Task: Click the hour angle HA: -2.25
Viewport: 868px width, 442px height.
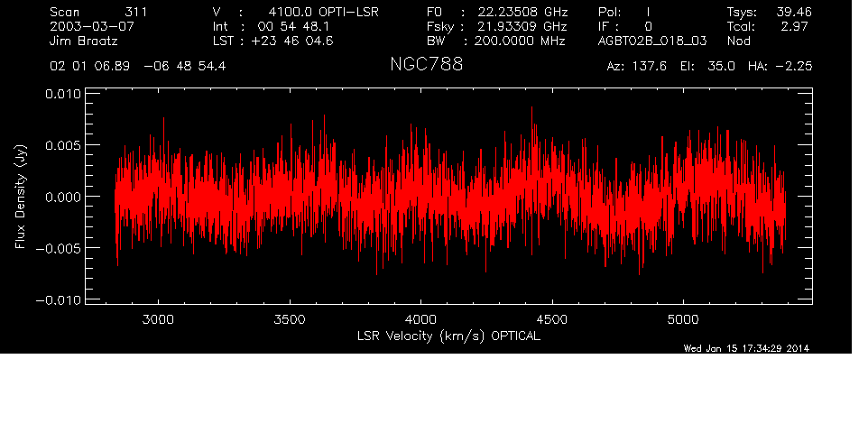Action: tap(780, 66)
